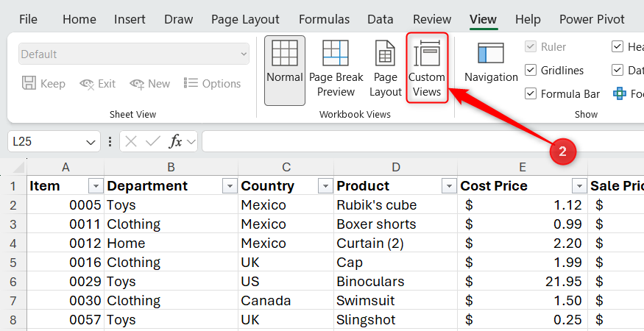
Task: Click the Select All corner triangle
Action: click(18, 167)
